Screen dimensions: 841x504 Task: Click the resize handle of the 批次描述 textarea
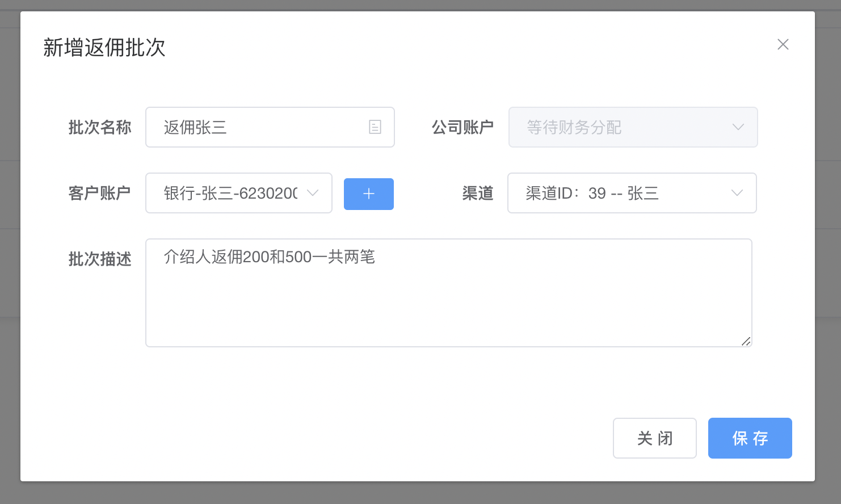point(746,341)
